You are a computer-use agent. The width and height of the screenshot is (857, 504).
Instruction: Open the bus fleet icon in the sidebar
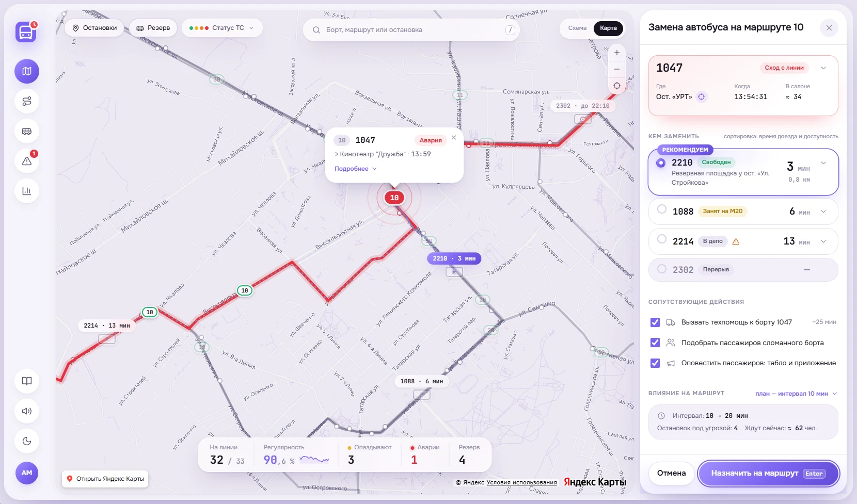[27, 131]
